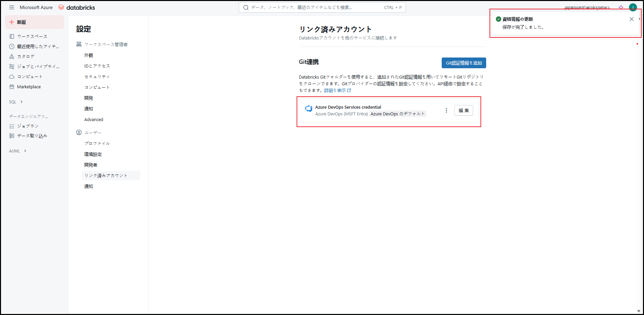The image size is (644, 315).
Task: Open the IDとアクセス settings page
Action: click(97, 66)
